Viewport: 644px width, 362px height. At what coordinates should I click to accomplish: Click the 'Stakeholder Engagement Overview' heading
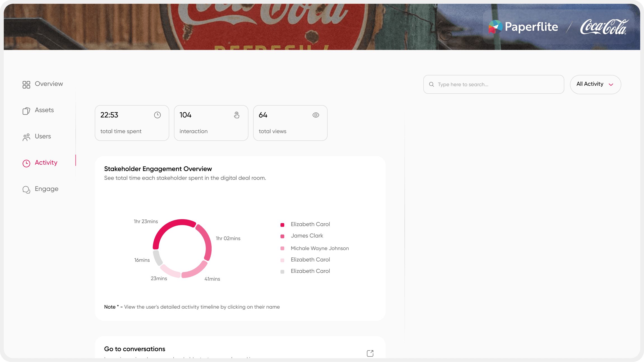coord(158,169)
